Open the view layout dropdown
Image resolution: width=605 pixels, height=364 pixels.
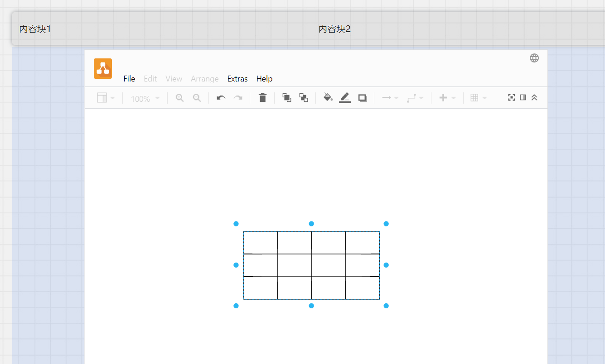pos(106,98)
